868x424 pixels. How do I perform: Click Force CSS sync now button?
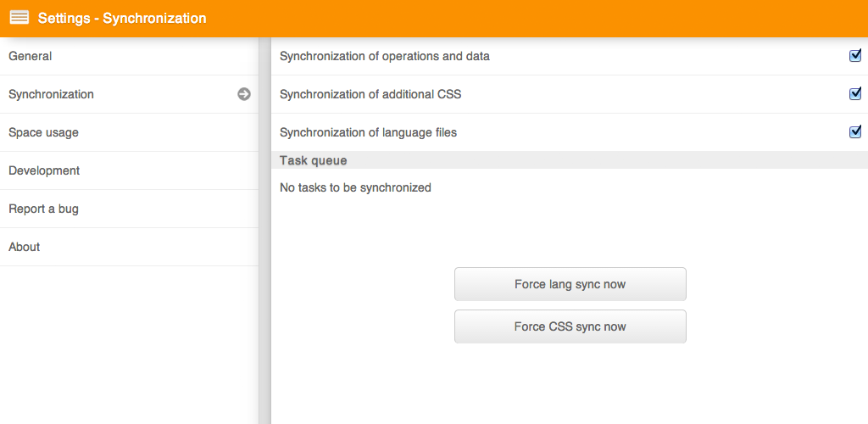pos(570,326)
